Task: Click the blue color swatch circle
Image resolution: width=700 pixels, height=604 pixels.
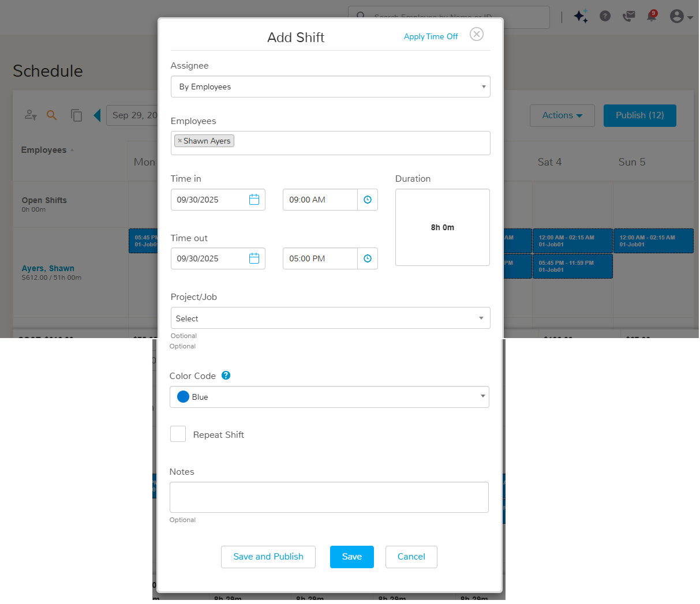Action: pyautogui.click(x=183, y=397)
